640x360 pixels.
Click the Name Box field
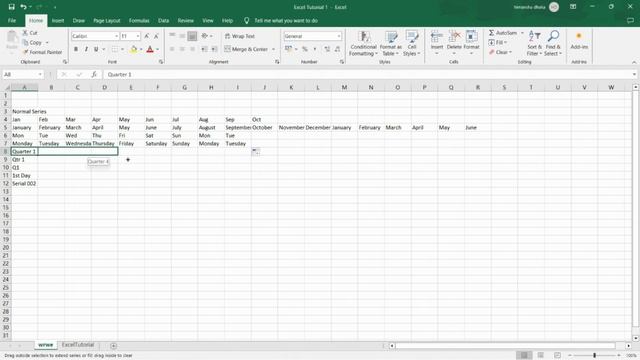point(22,74)
